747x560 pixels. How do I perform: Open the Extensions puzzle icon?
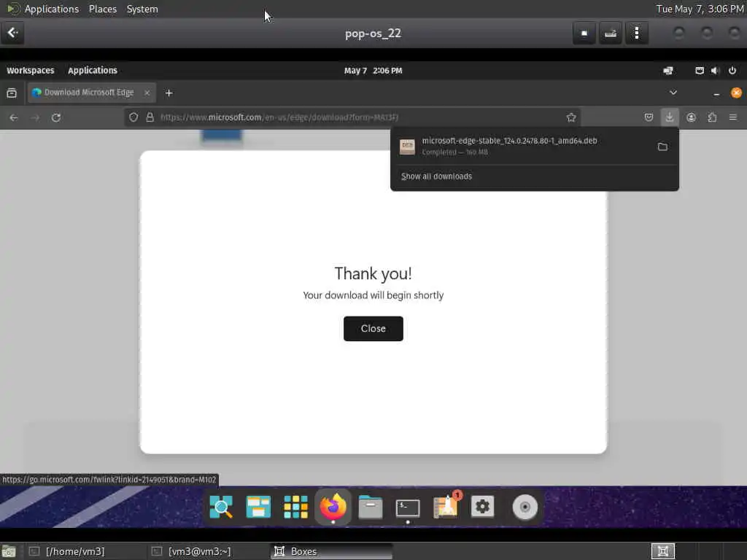pos(712,117)
